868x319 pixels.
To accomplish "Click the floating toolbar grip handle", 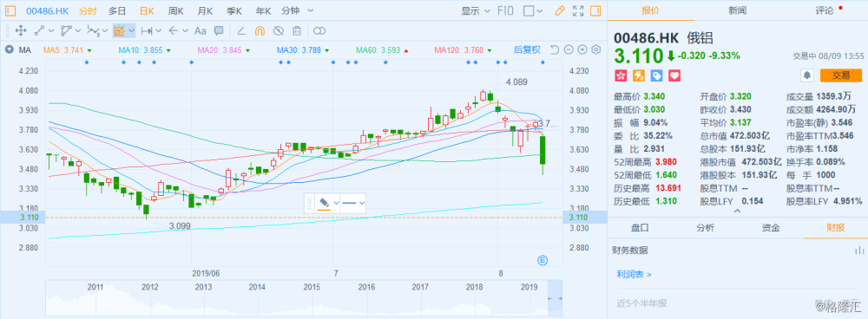I will click(310, 203).
